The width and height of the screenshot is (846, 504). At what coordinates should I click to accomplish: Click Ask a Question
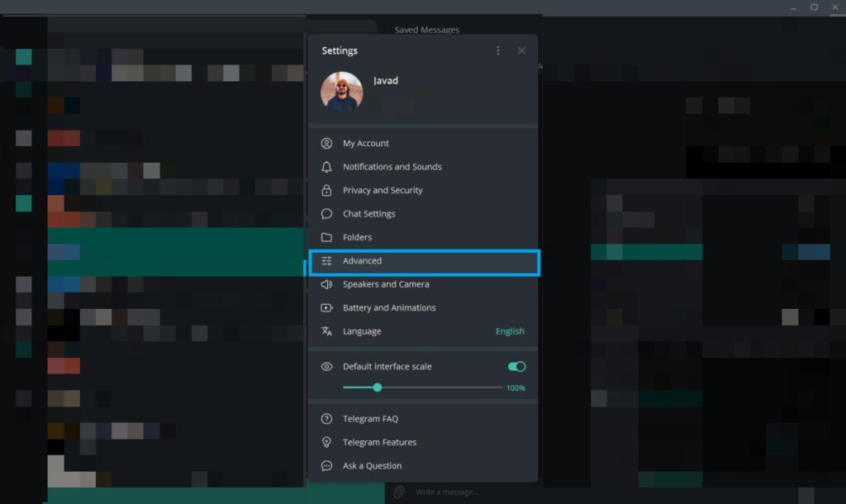pyautogui.click(x=372, y=466)
